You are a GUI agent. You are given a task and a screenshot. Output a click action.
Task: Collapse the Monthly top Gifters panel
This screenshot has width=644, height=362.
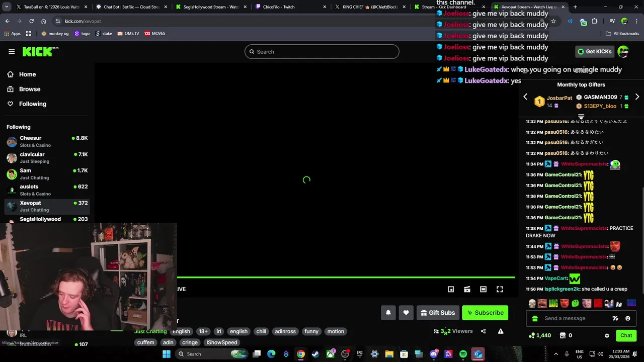click(581, 117)
